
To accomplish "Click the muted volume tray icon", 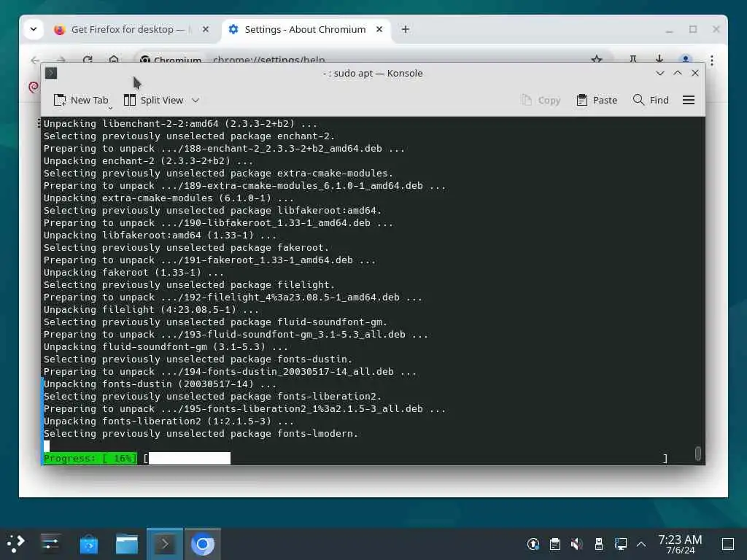I will (x=576, y=544).
